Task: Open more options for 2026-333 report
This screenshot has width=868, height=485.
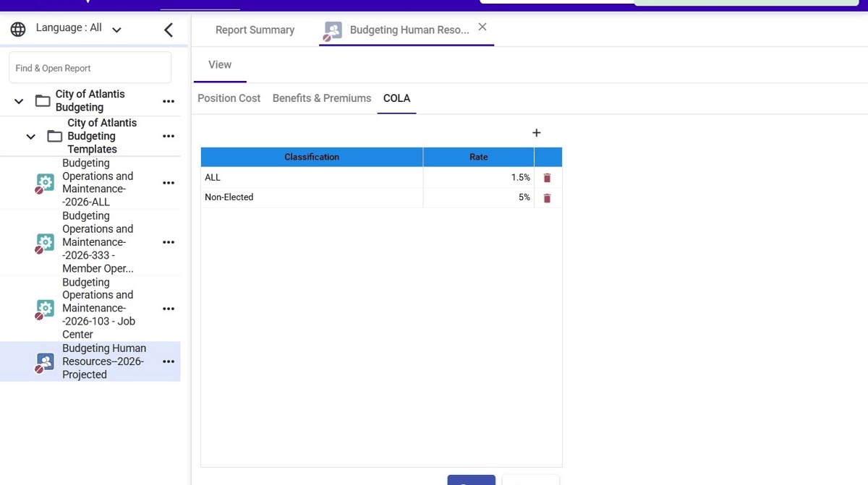Action: 169,242
